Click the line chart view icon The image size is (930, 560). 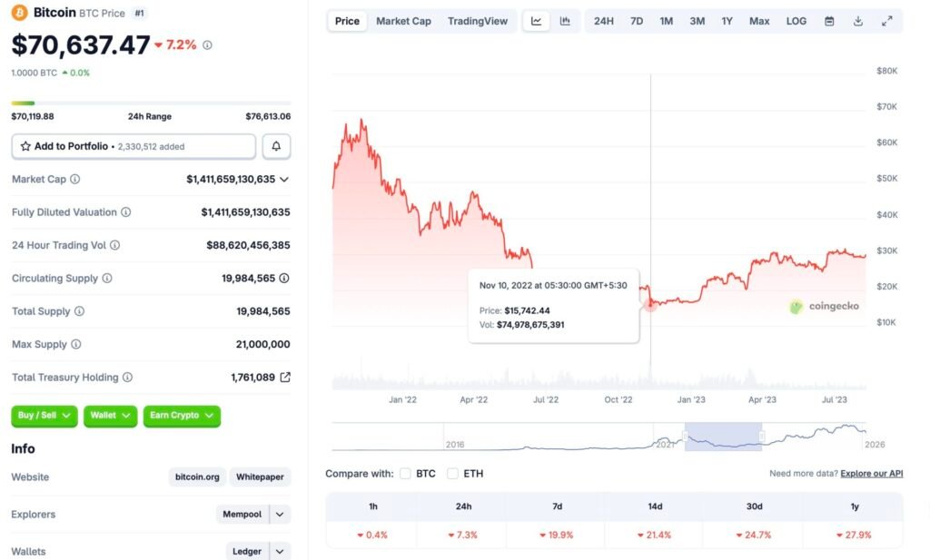pyautogui.click(x=537, y=21)
